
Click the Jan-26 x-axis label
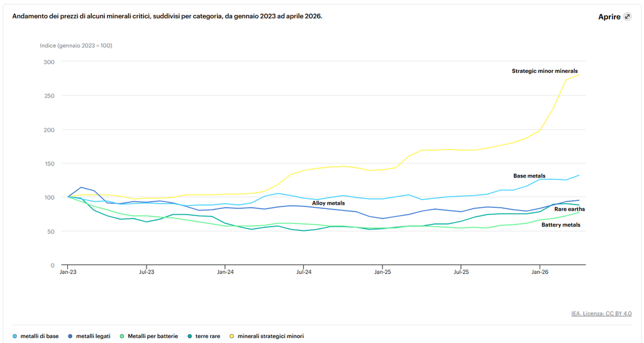pyautogui.click(x=540, y=272)
